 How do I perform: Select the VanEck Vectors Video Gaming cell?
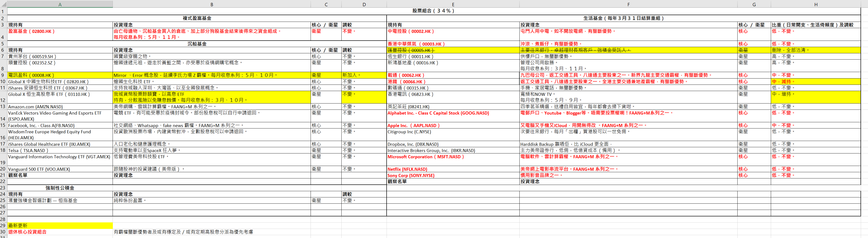60,116
